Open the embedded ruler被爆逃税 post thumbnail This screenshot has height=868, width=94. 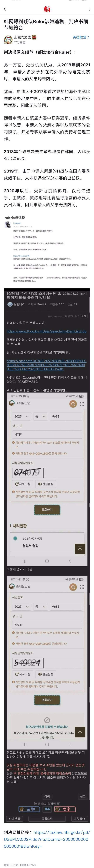[x=47, y=251]
